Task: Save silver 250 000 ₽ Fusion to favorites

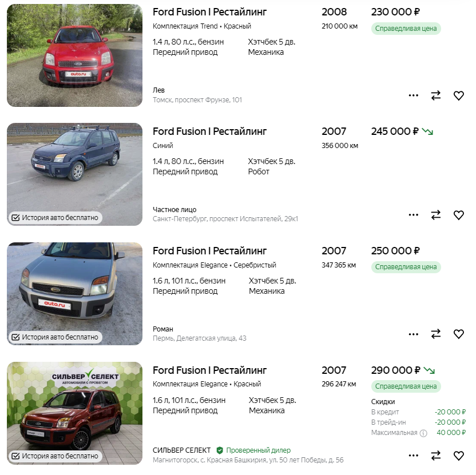Action: pos(458,334)
